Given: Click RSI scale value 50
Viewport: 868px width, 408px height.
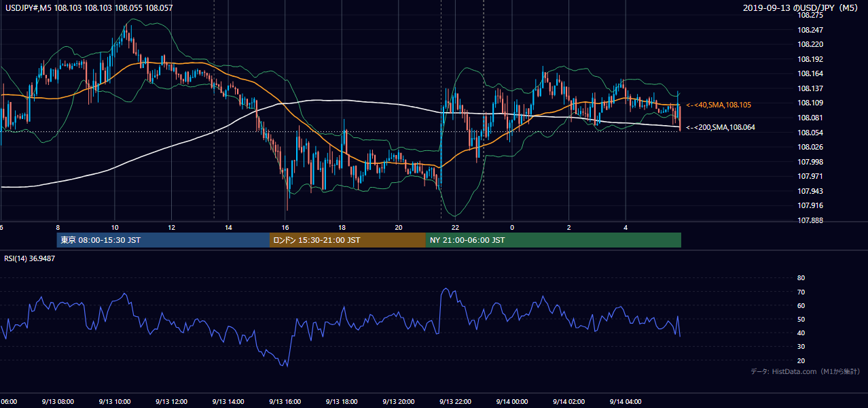Looking at the screenshot, I should 801,319.
